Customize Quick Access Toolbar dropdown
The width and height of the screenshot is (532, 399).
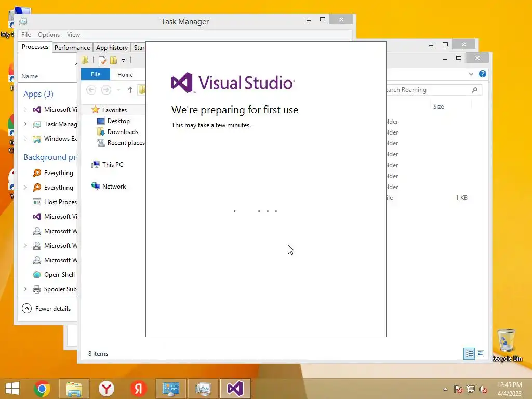(x=124, y=61)
